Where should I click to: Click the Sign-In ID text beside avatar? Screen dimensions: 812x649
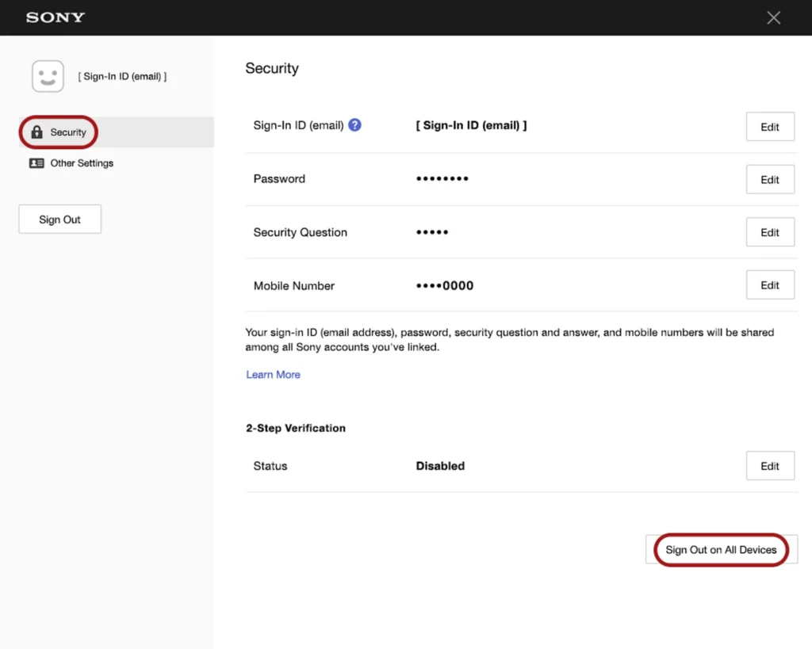[x=122, y=77]
